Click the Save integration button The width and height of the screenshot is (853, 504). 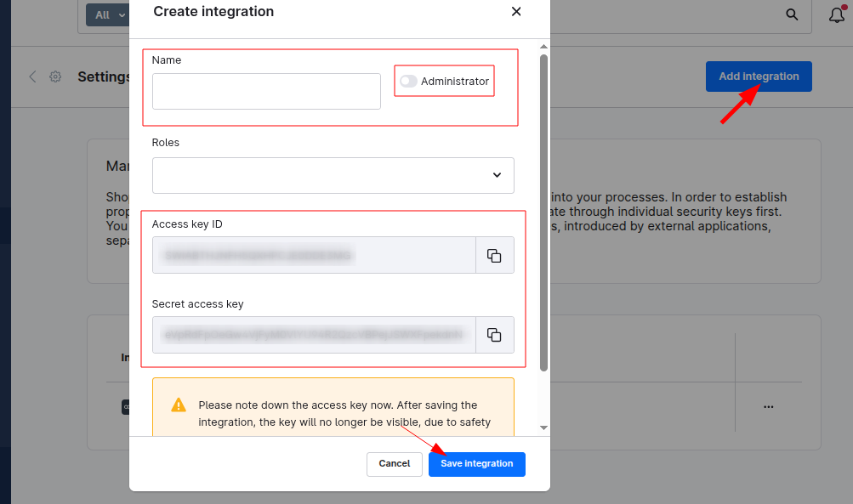[x=476, y=464]
